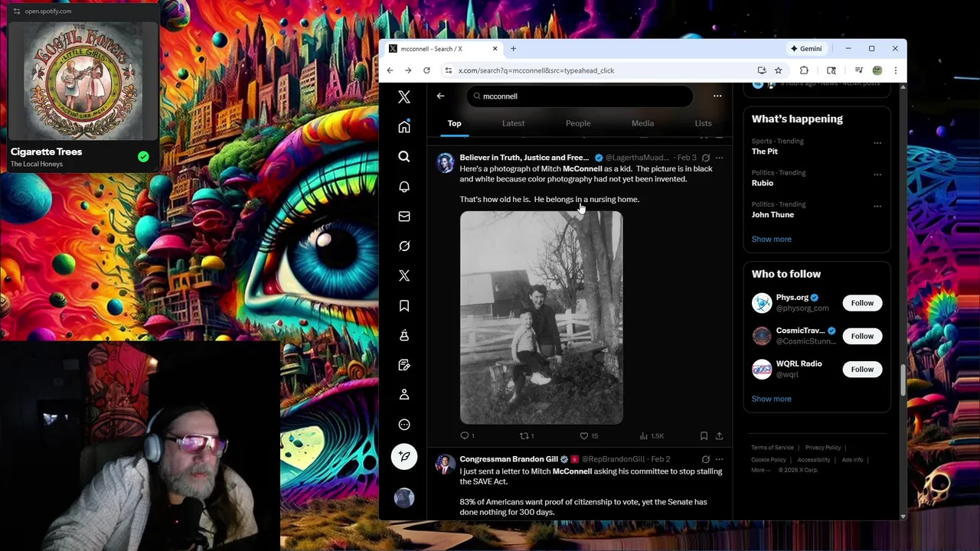The image size is (980, 551).
Task: Open the Privacy Policy footer link
Action: [x=823, y=448]
